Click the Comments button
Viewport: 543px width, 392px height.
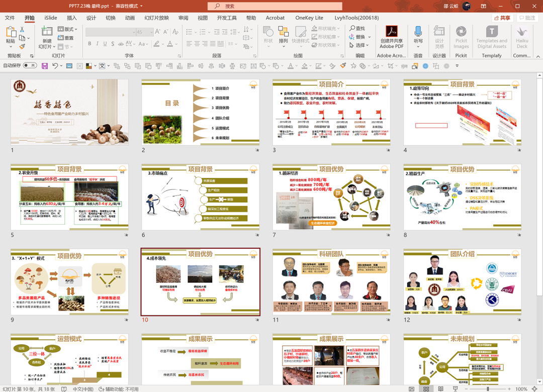point(527,18)
